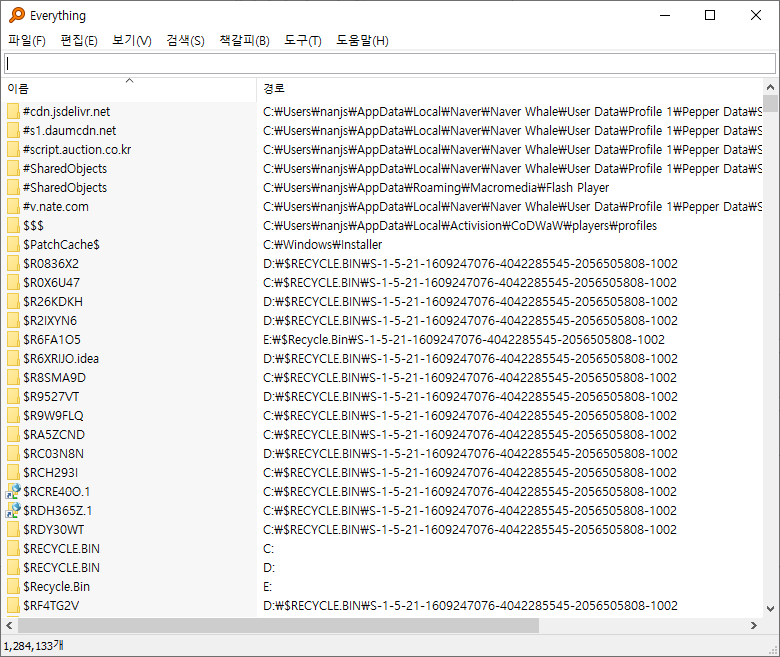
Task: Select the file name #cdn.jsdelivr.net
Action: click(66, 111)
